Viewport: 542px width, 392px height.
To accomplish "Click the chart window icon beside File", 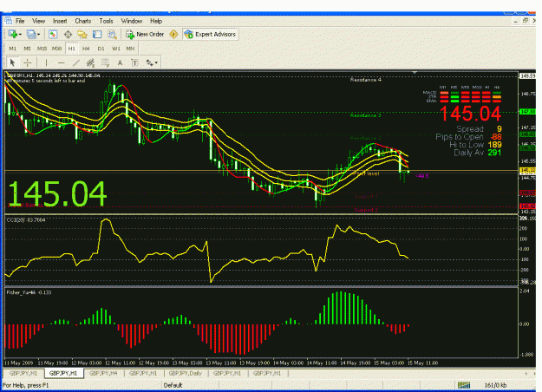I will [x=9, y=21].
